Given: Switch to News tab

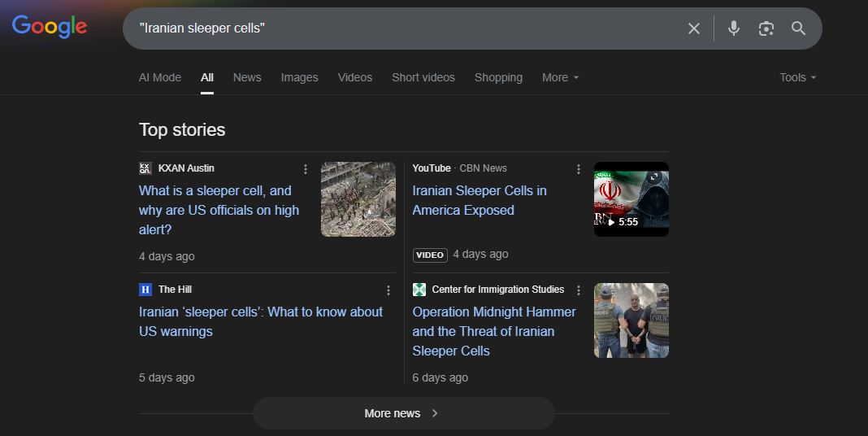Looking at the screenshot, I should (247, 77).
